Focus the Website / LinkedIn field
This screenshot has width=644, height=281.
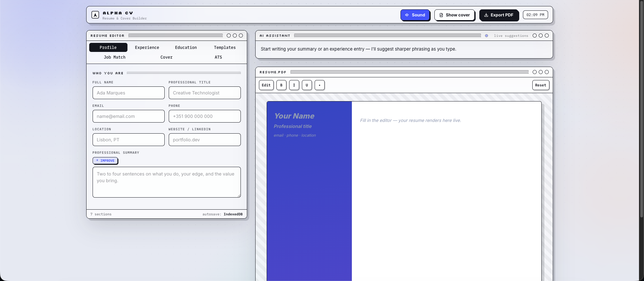205,140
